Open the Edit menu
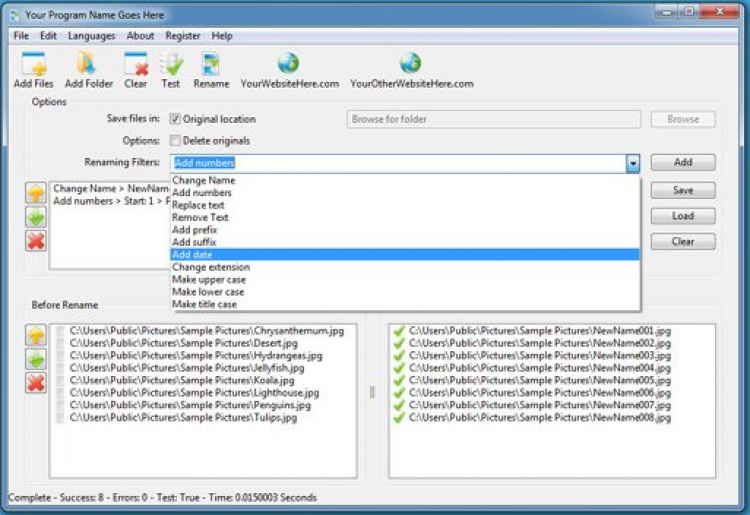This screenshot has height=515, width=750. pyautogui.click(x=48, y=36)
